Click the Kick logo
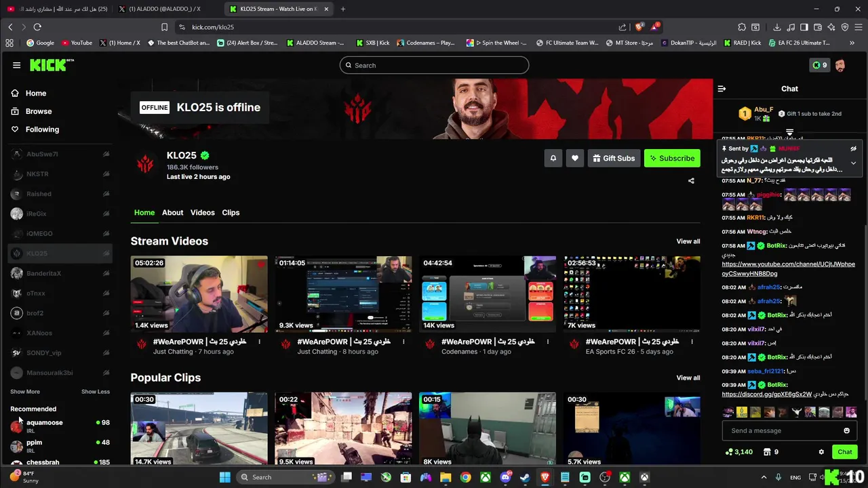This screenshot has width=868, height=488. 51,65
